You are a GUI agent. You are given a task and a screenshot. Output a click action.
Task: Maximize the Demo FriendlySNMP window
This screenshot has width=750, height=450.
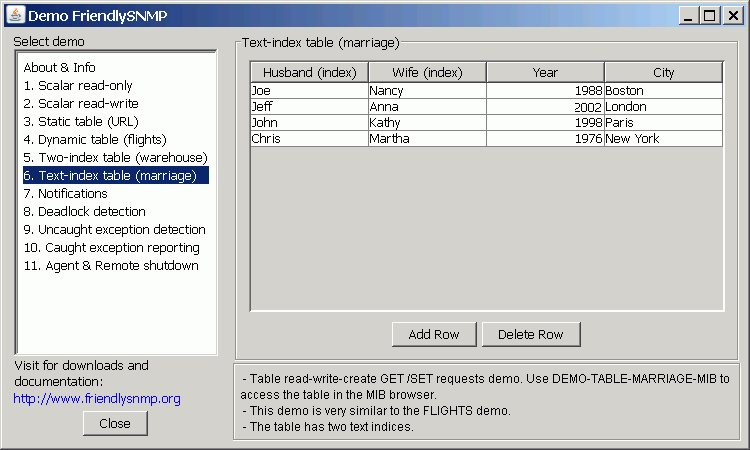(710, 15)
